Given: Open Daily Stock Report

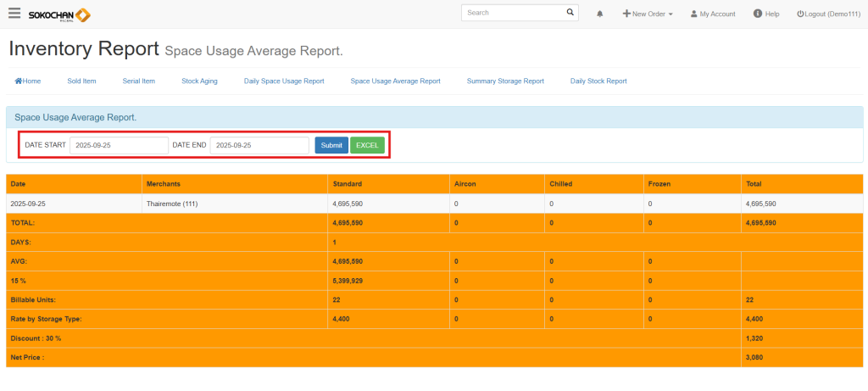Looking at the screenshot, I should [x=598, y=81].
